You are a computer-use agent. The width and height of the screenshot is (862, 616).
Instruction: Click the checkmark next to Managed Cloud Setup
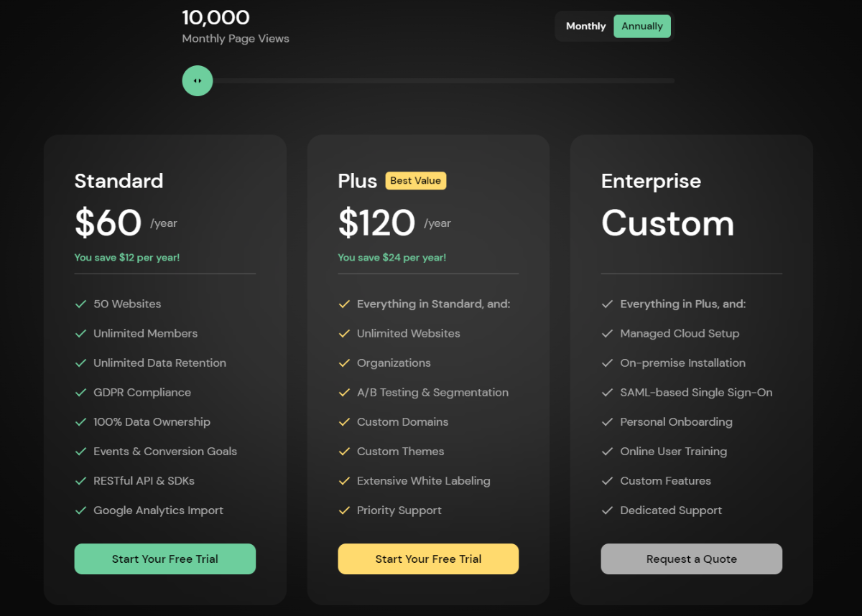pos(607,333)
